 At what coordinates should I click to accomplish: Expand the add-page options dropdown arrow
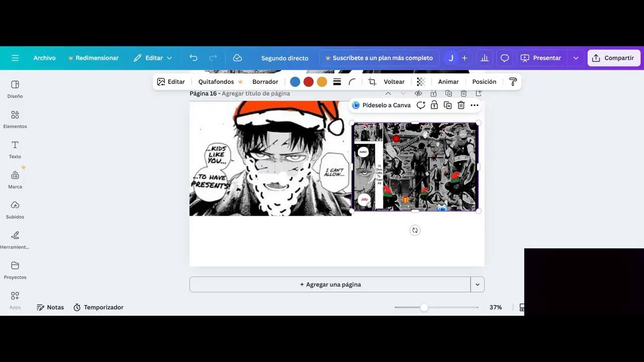(477, 285)
